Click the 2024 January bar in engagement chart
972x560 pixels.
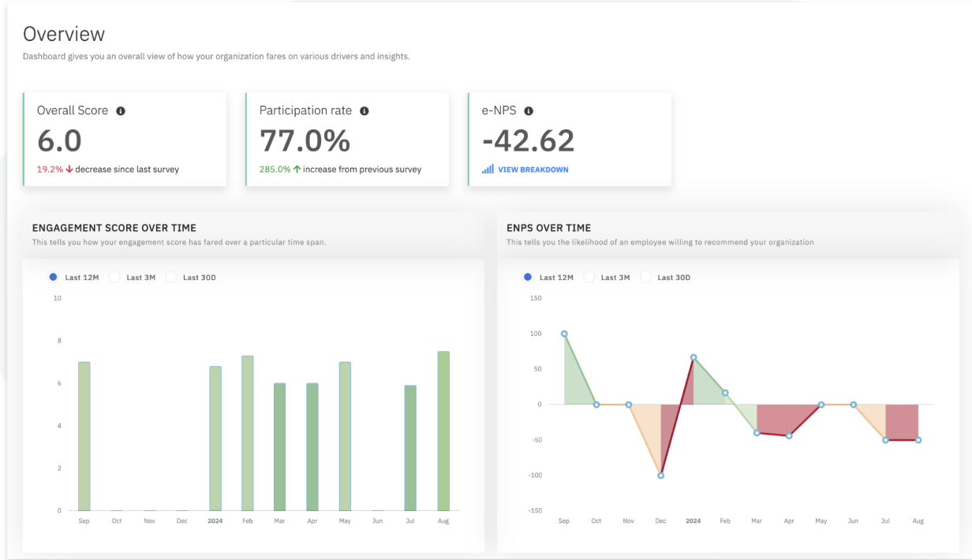[215, 439]
